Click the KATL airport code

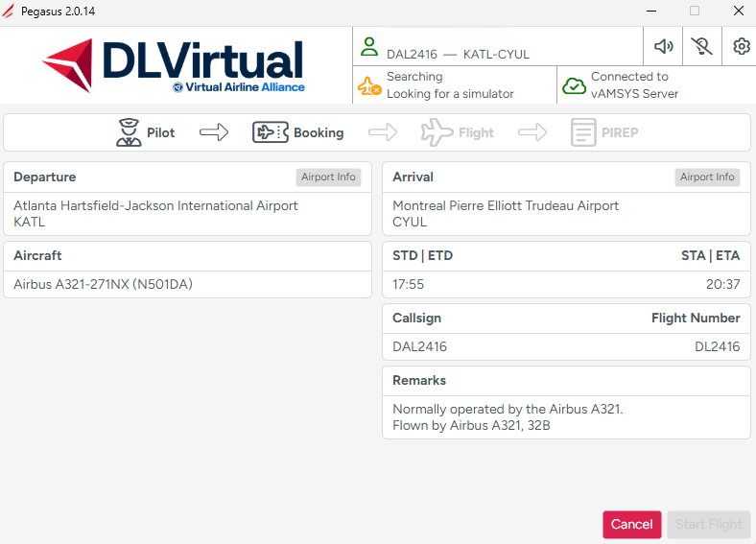click(x=30, y=223)
